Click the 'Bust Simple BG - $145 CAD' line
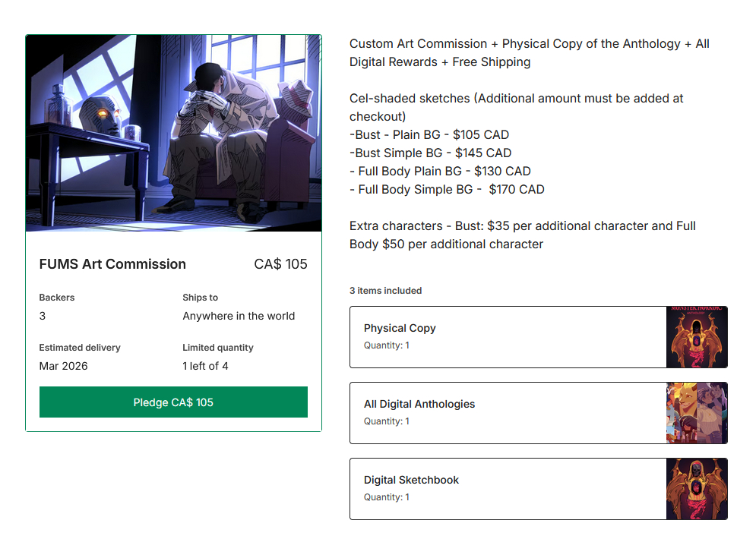Image resolution: width=756 pixels, height=536 pixels. (x=431, y=153)
